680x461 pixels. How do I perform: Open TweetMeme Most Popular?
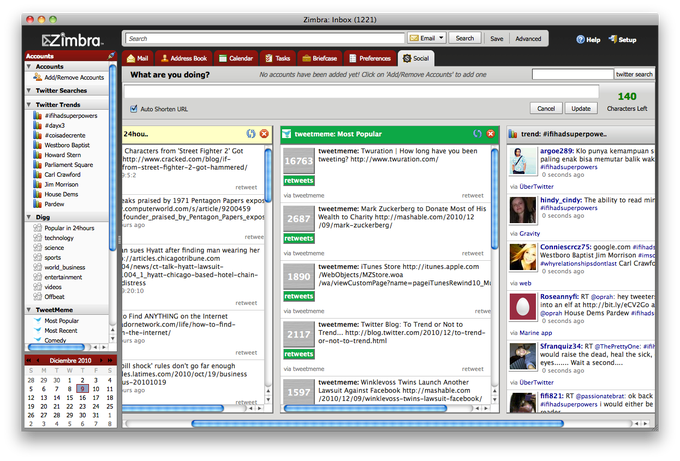(x=61, y=321)
